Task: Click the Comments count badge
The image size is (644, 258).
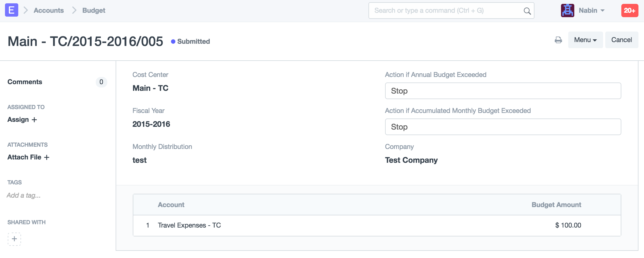Action: pos(101,82)
